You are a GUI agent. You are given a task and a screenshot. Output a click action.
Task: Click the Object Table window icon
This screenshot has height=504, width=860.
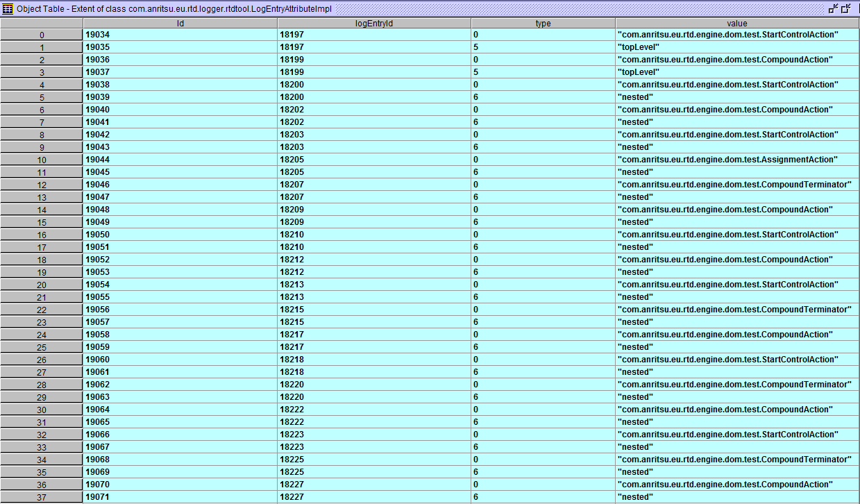7,8
